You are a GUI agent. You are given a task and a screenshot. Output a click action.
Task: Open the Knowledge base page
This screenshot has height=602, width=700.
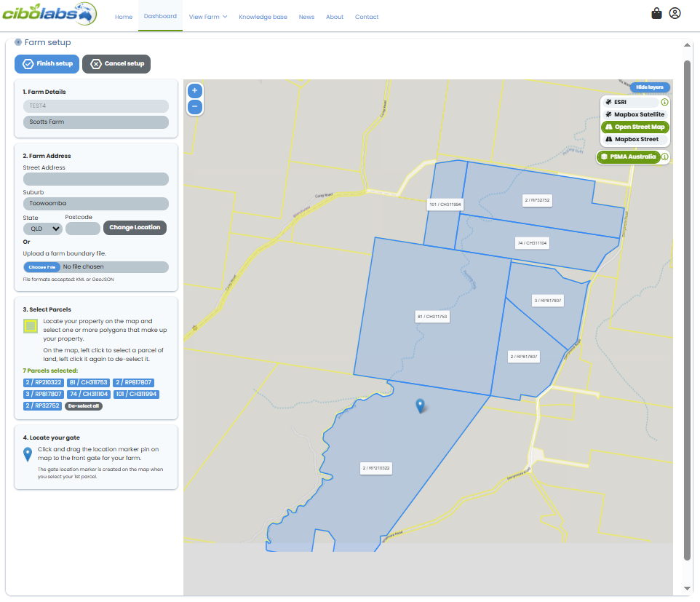(263, 17)
